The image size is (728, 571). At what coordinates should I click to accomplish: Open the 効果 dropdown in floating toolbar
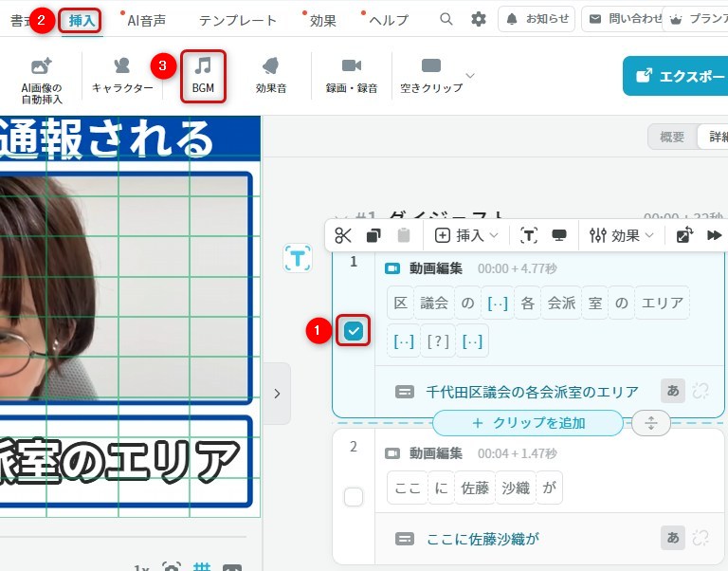tap(621, 235)
